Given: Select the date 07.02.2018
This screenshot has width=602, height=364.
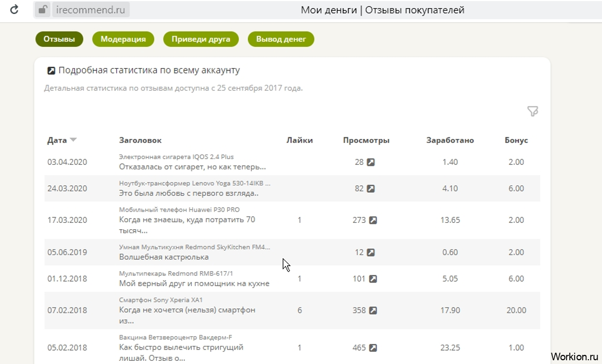Looking at the screenshot, I should (x=67, y=310).
